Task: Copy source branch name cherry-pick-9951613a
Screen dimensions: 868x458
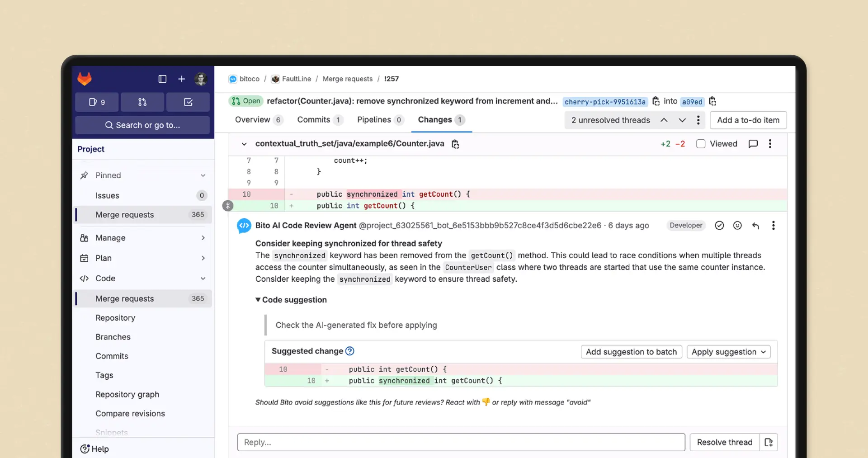Action: click(656, 101)
